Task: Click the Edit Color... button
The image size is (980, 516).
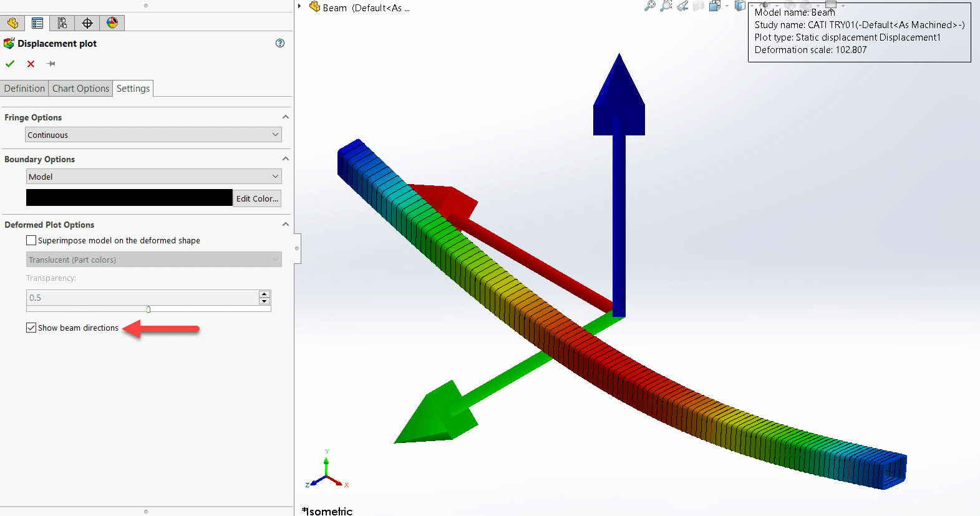Action: click(x=257, y=198)
